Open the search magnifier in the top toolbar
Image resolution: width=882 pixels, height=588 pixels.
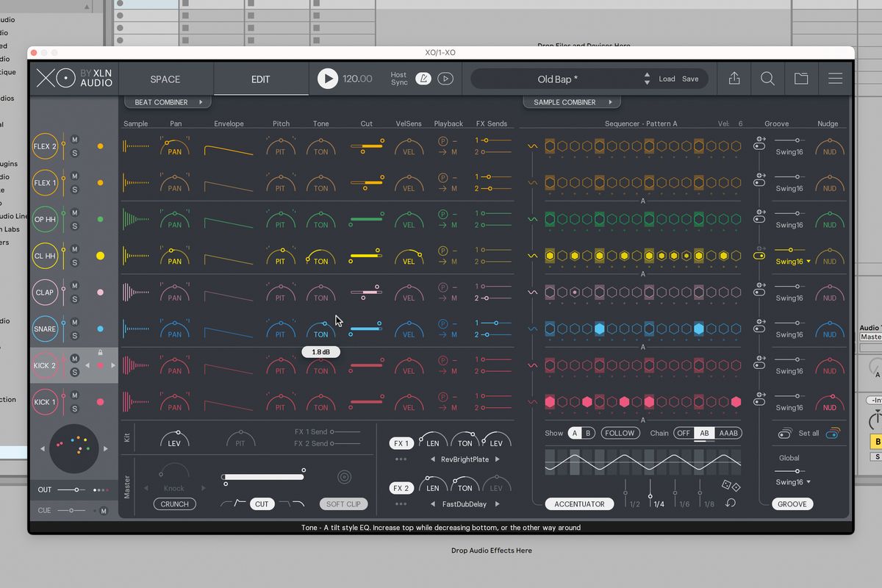767,78
